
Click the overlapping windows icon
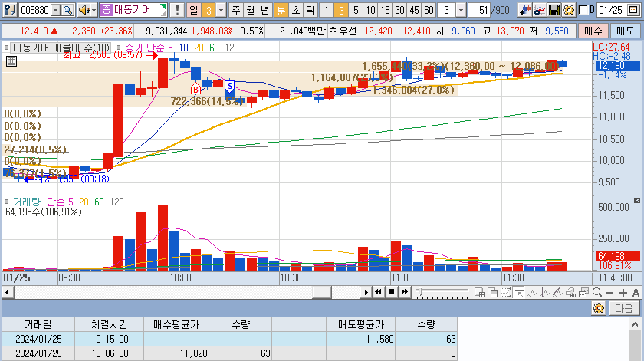(492, 293)
